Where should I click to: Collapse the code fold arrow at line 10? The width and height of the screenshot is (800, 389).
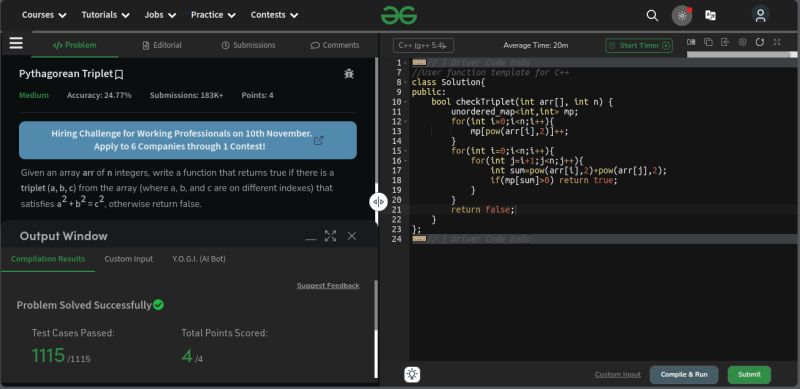coord(406,102)
